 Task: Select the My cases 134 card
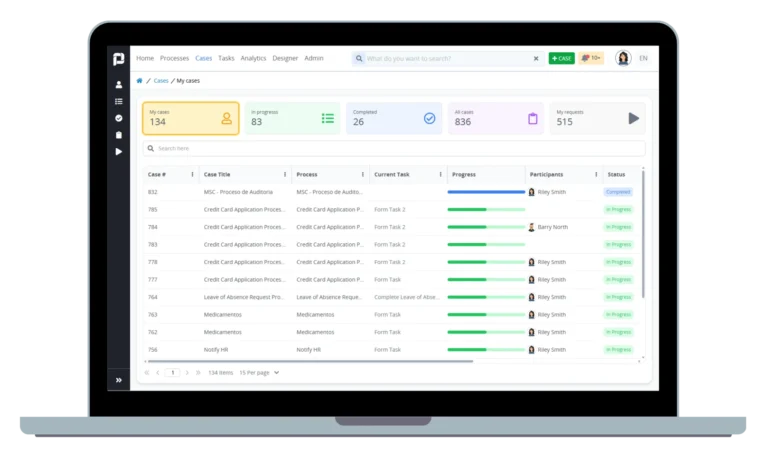191,118
